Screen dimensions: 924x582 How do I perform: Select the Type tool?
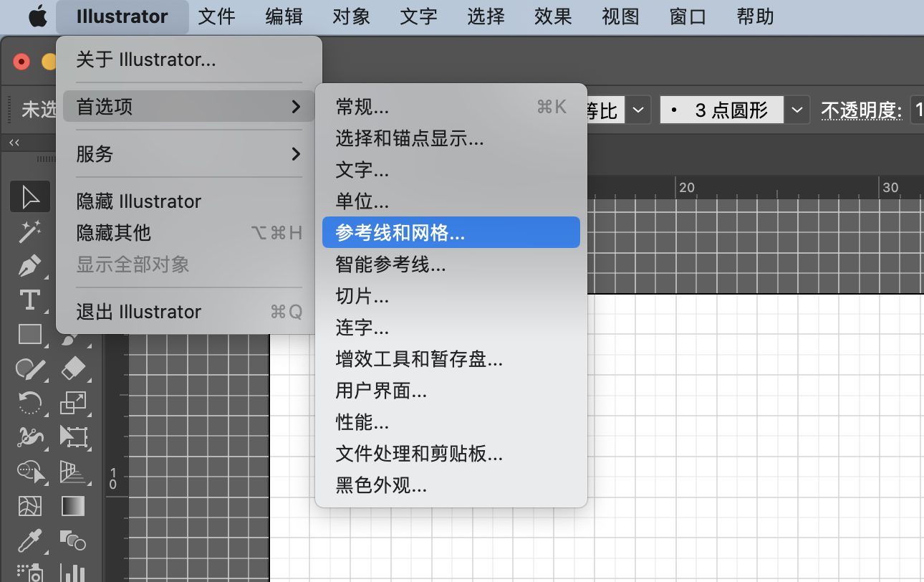[x=30, y=300]
